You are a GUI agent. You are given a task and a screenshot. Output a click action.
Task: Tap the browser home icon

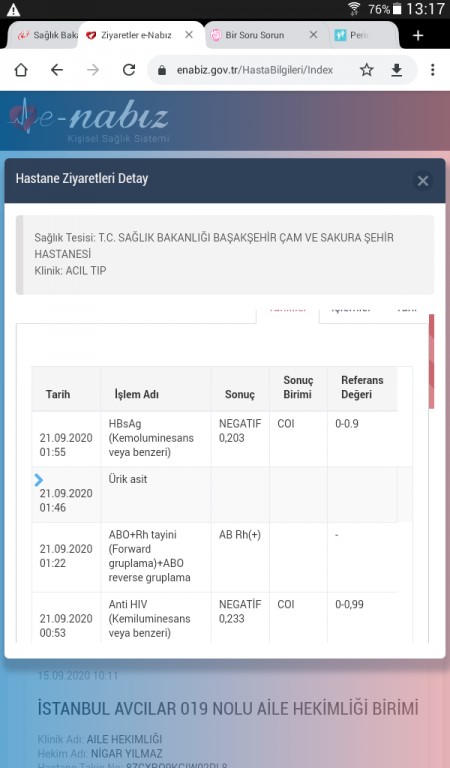click(21, 70)
